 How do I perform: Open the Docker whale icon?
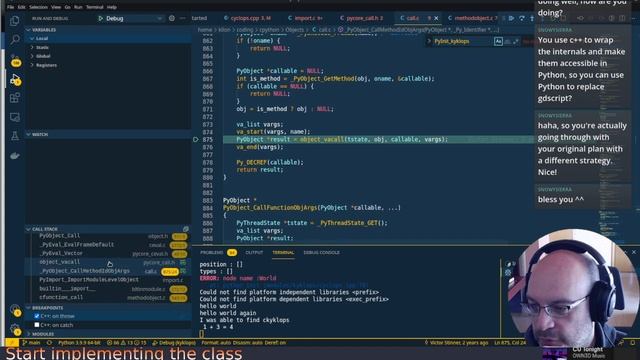coord(15,156)
